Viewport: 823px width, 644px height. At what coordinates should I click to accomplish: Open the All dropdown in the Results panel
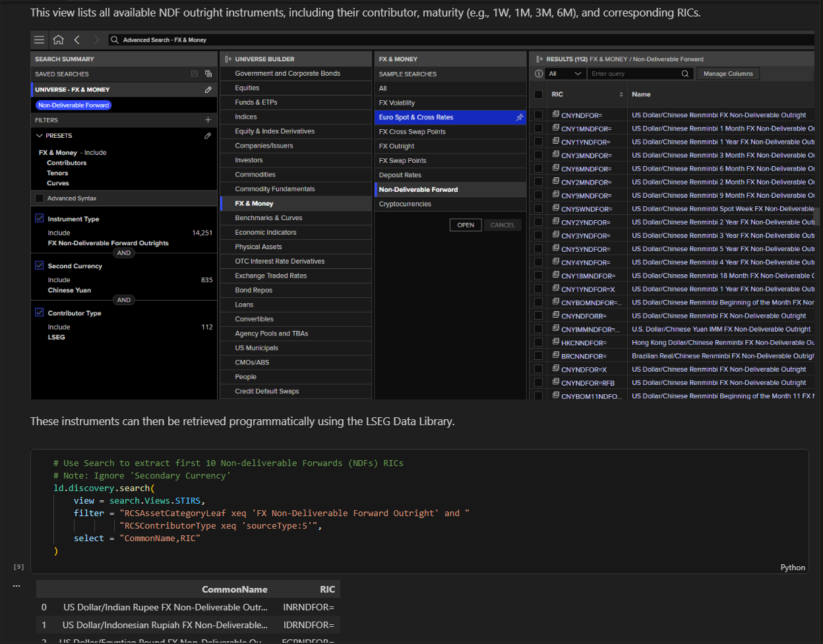pyautogui.click(x=565, y=74)
